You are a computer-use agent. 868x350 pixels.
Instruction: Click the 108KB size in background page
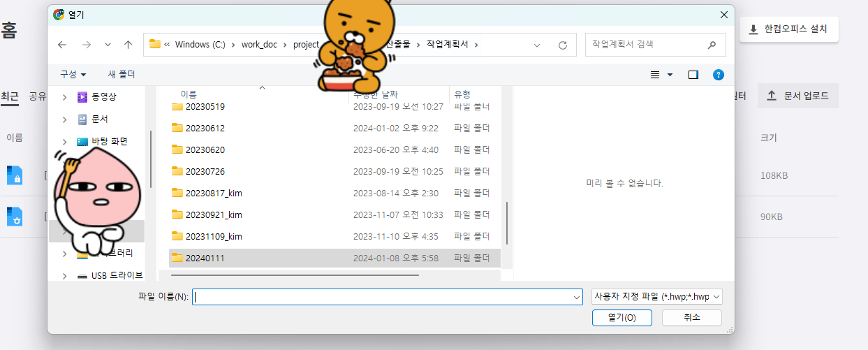(x=774, y=175)
